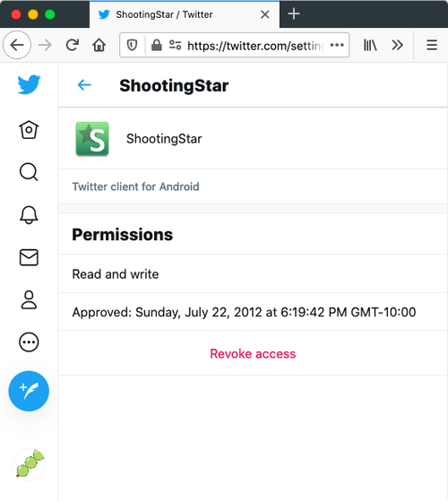Go back using the blue arrow beside ShootingStar
Image resolution: width=448 pixels, height=502 pixels.
tap(84, 85)
